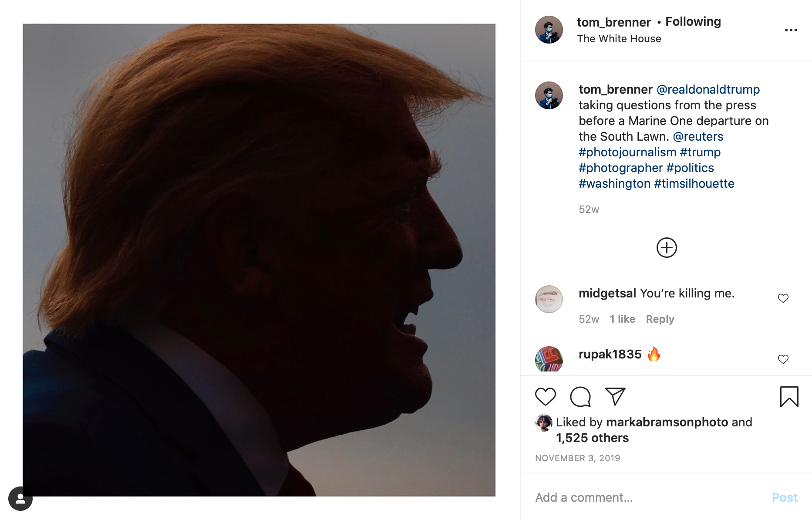812x520 pixels.
Task: Like rupak1835's comment
Action: tap(783, 359)
